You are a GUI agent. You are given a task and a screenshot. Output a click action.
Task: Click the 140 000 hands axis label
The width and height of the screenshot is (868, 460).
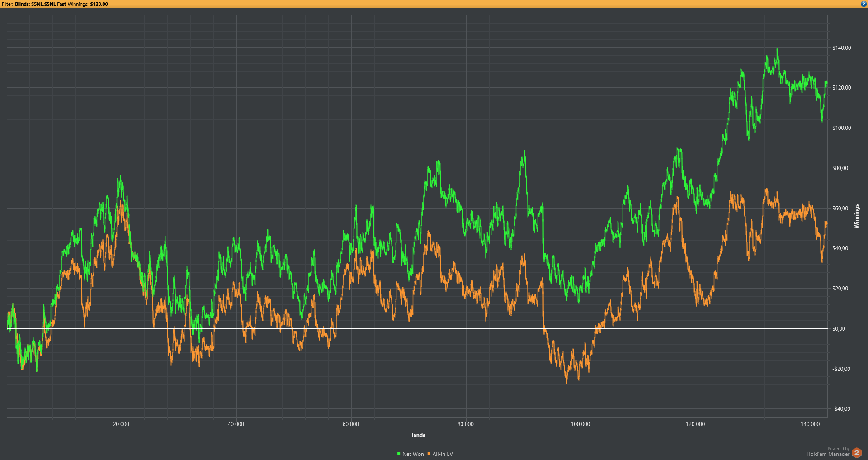pos(810,424)
